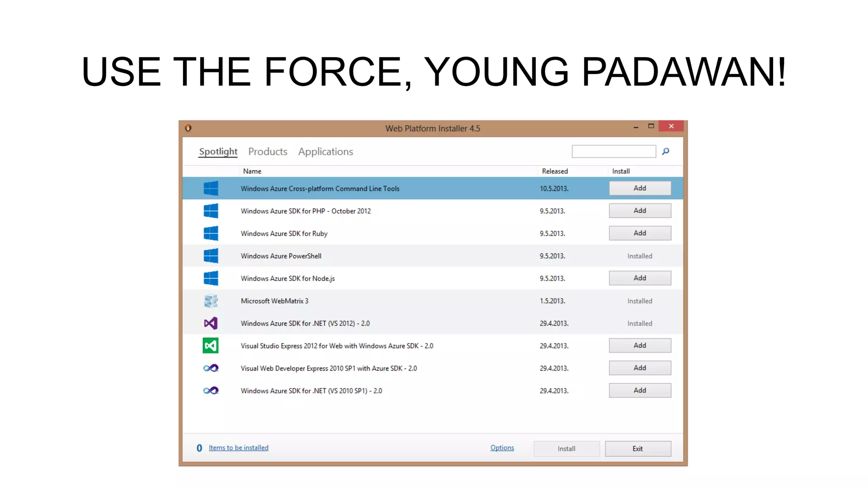The width and height of the screenshot is (868, 488).
Task: Add Visual Web Developer Express 2010 SP1
Action: point(640,368)
